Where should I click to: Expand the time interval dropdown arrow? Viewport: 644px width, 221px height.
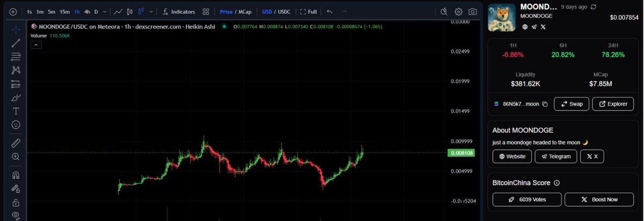coord(104,11)
